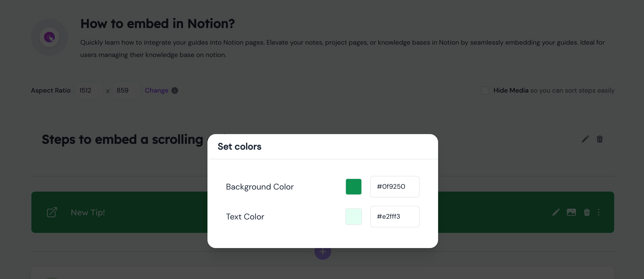The image size is (644, 279).
Task: Delete the New Tip step
Action: coord(587,212)
